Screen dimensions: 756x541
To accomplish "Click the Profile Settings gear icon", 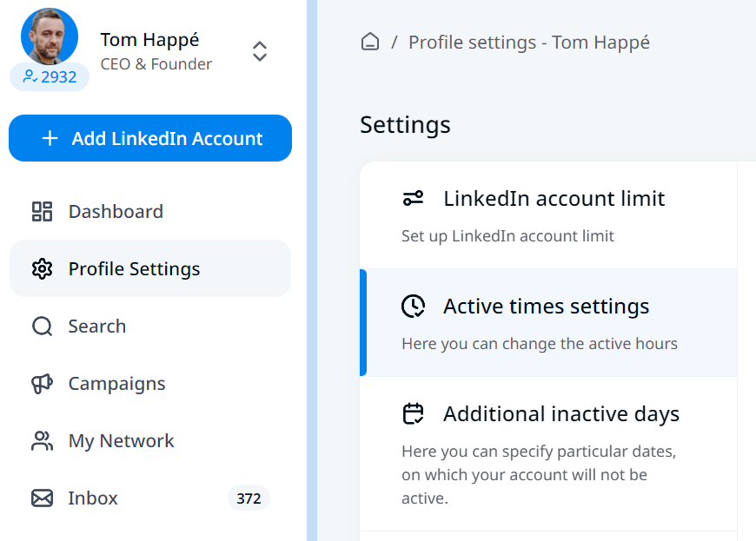I will pyautogui.click(x=42, y=269).
